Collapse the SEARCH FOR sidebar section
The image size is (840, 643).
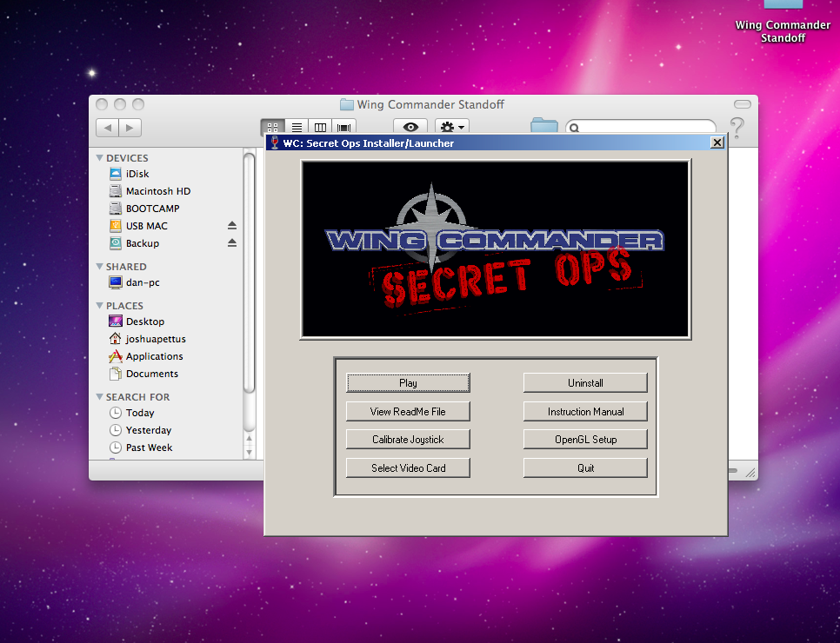(99, 397)
